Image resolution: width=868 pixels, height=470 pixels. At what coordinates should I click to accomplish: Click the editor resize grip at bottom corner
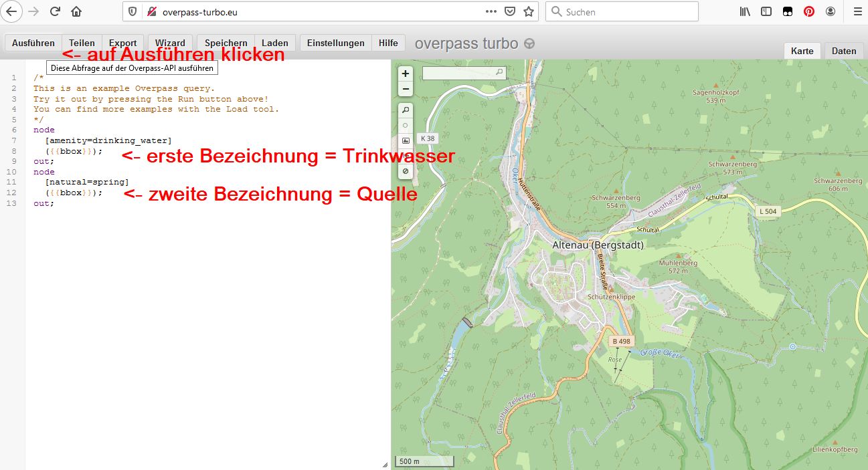coord(385,464)
